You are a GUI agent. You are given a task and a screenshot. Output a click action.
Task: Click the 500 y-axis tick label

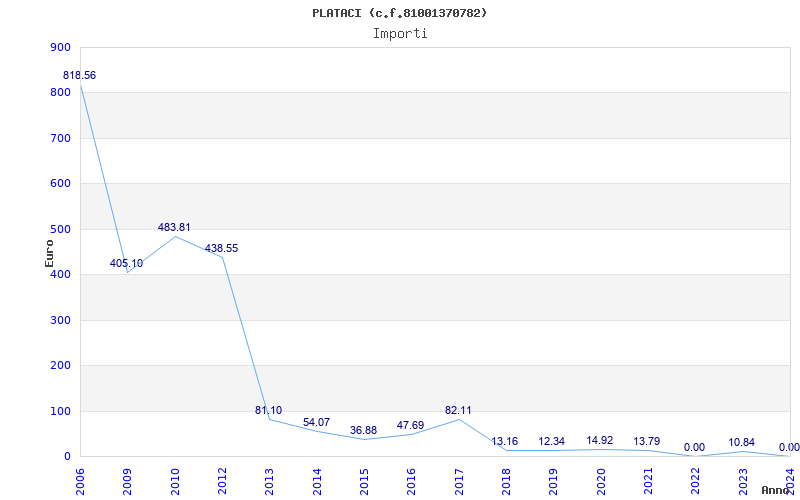pyautogui.click(x=60, y=229)
